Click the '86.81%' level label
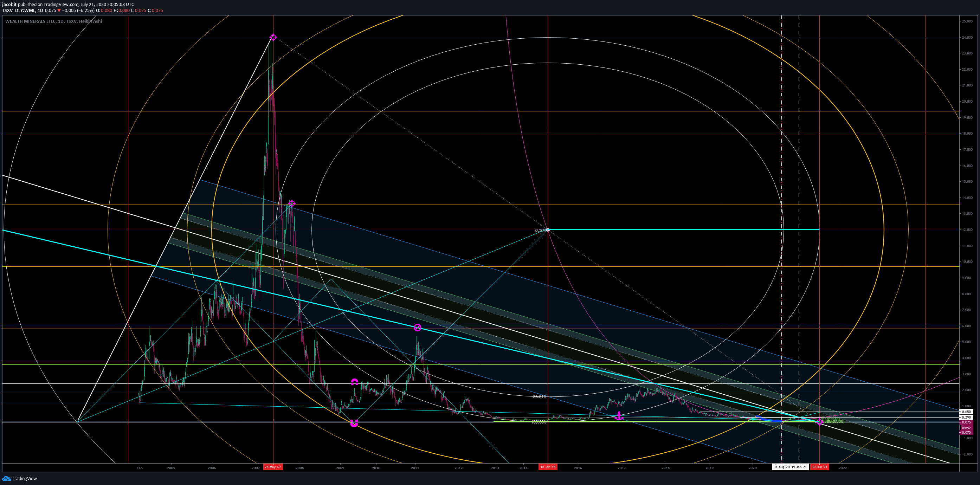The width and height of the screenshot is (980, 485). 540,397
